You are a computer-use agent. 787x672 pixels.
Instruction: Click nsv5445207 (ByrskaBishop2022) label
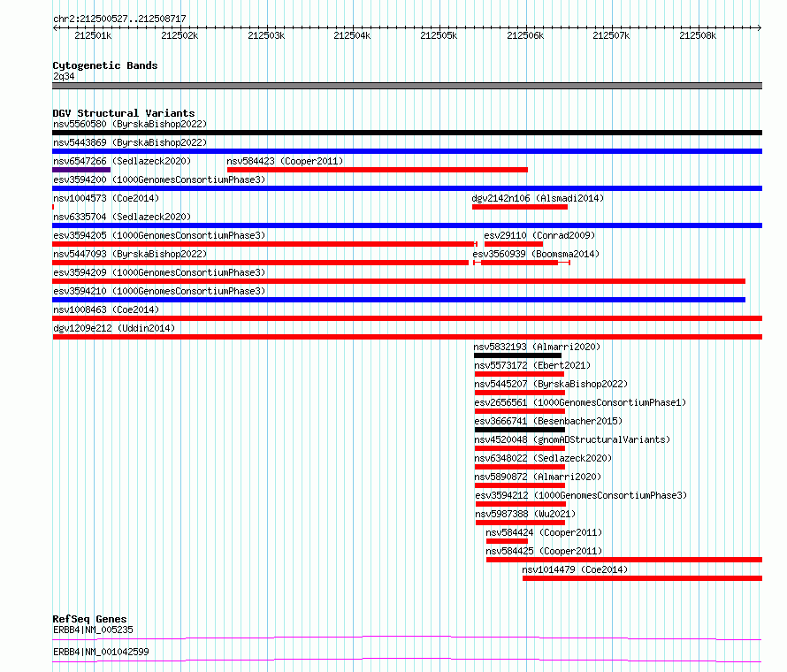pos(551,384)
